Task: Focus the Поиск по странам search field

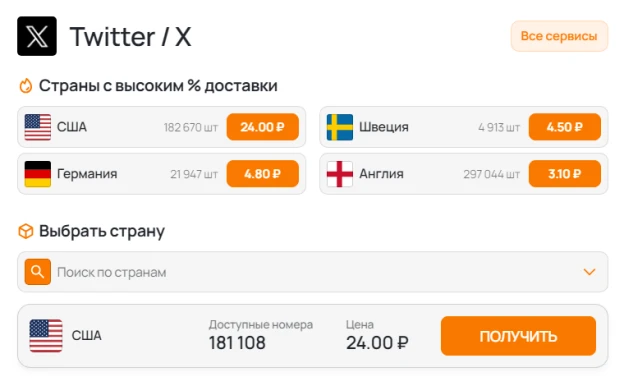Action: (312, 272)
